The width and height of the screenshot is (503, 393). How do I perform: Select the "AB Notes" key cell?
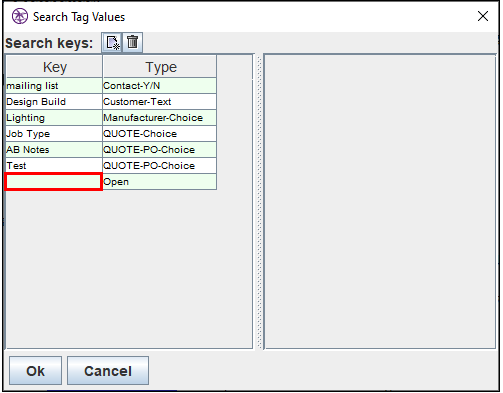pyautogui.click(x=54, y=150)
